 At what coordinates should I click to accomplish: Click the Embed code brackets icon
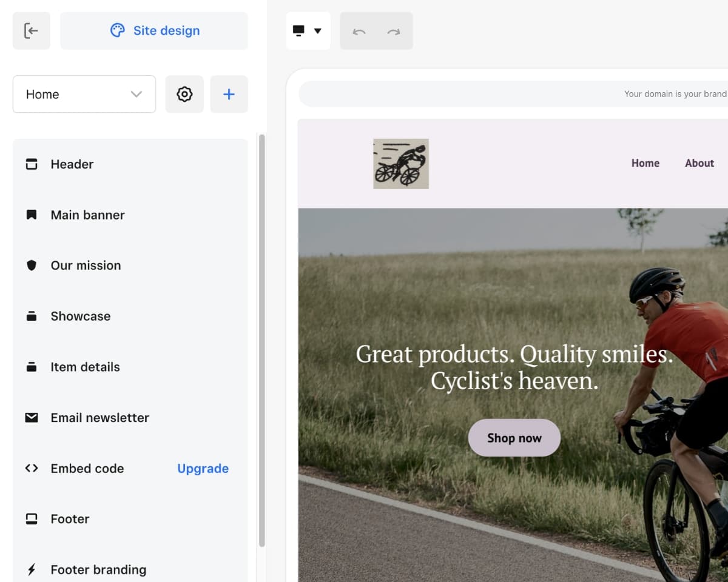(32, 468)
